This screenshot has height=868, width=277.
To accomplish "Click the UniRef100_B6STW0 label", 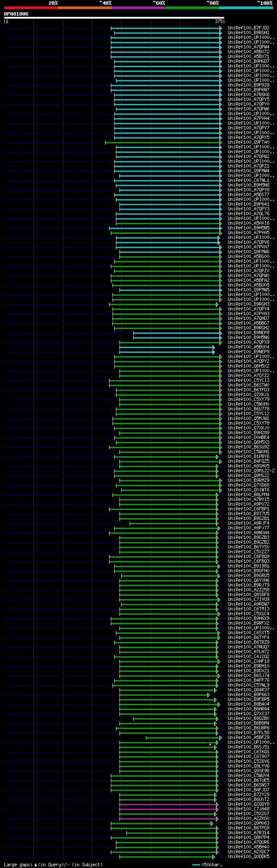I will click(248, 385).
